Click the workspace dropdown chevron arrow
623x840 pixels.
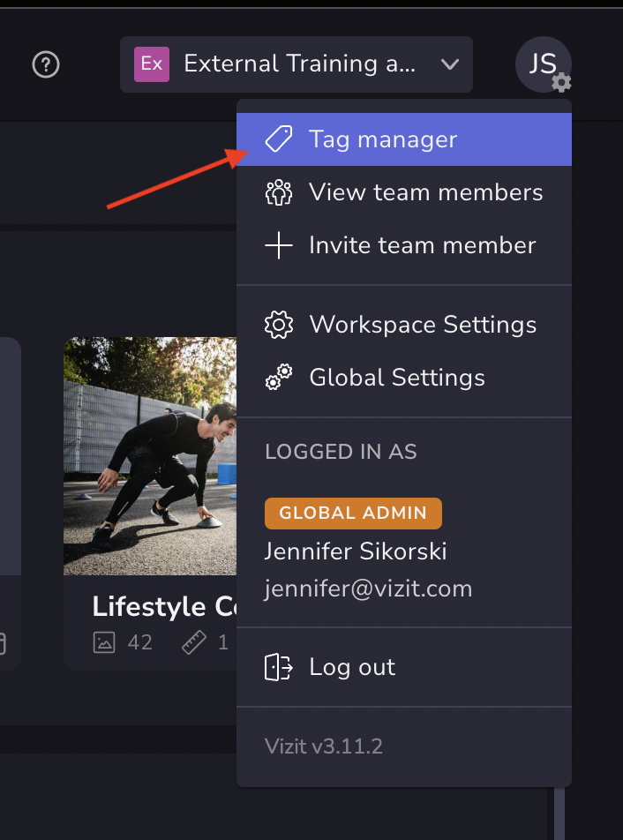(449, 64)
